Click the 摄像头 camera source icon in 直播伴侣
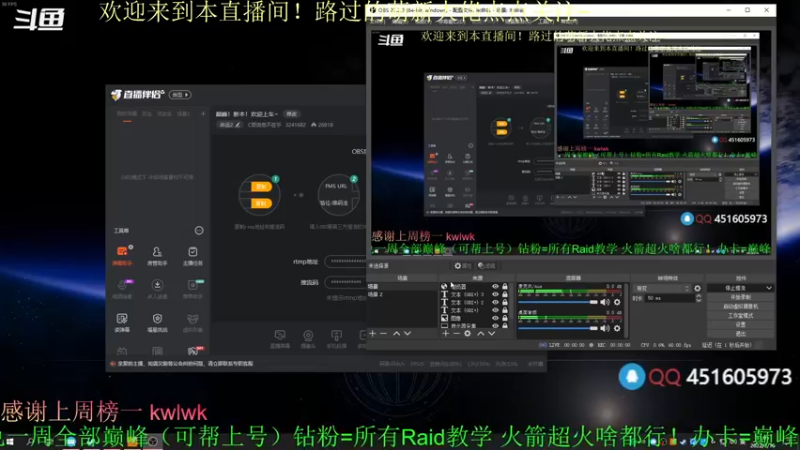Screen dimensions: 800x450 pyautogui.click(x=308, y=339)
